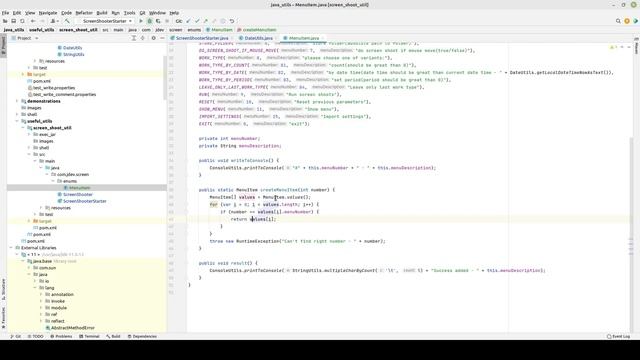Toggle the Structure side tool window
The image size is (640, 360).
click(3, 289)
